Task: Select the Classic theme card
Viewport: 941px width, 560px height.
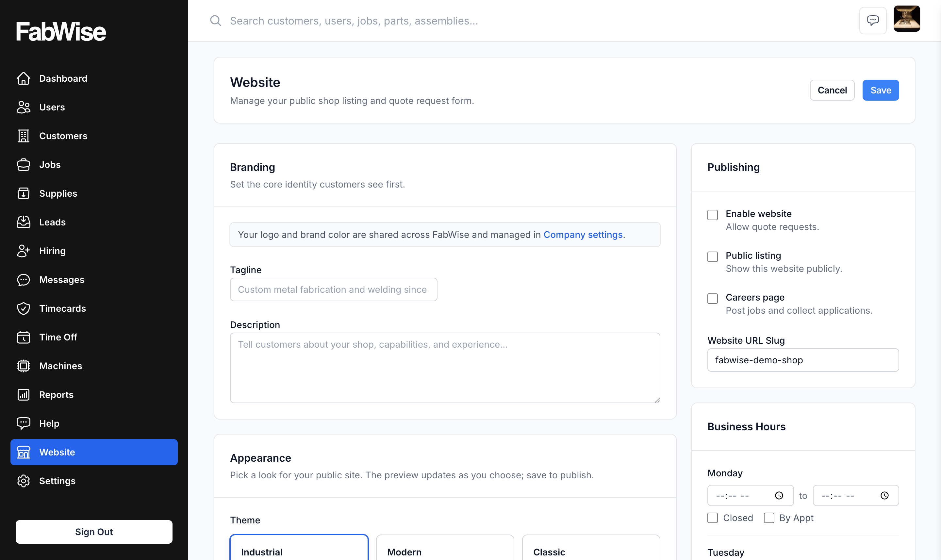Action: click(591, 547)
